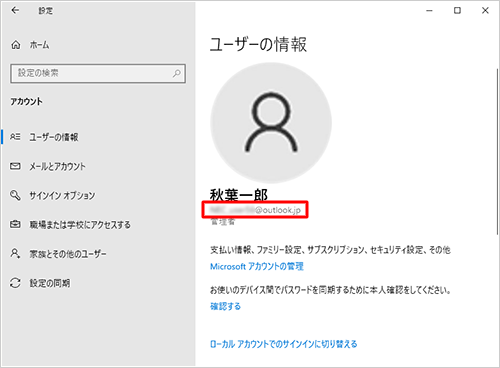Click the search magnifier icon

[x=177, y=73]
